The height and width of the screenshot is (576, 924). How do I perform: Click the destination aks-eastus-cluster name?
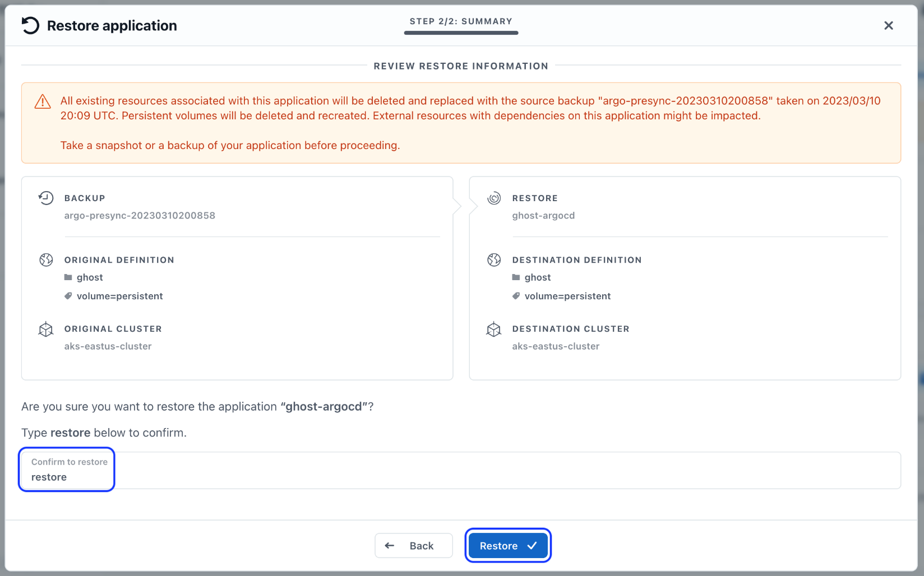pyautogui.click(x=556, y=346)
